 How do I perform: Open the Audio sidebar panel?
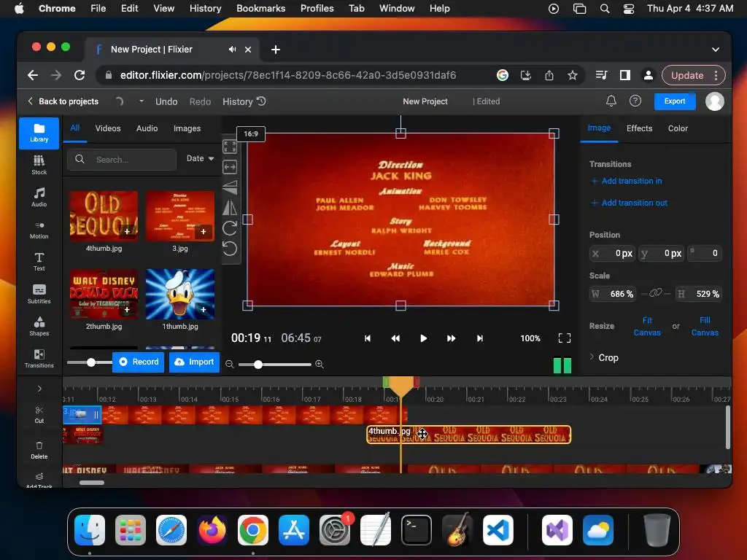tap(39, 197)
